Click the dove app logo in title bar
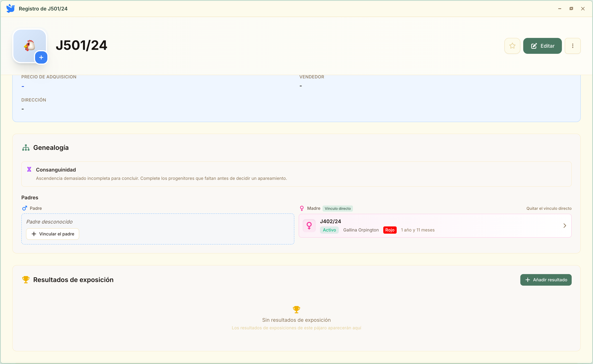This screenshot has height=364, width=593. [x=10, y=8]
